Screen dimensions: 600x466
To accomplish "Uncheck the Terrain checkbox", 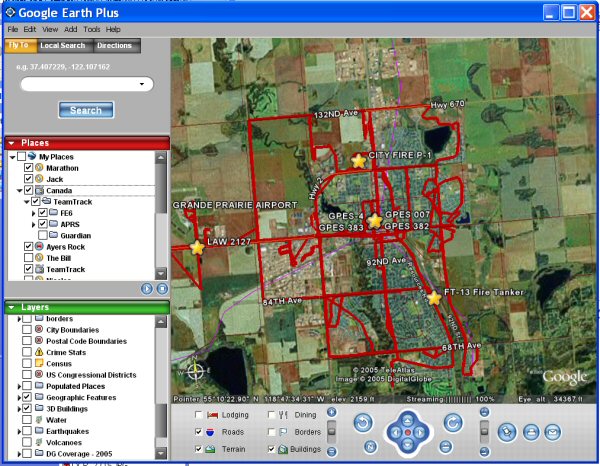I will click(x=199, y=449).
